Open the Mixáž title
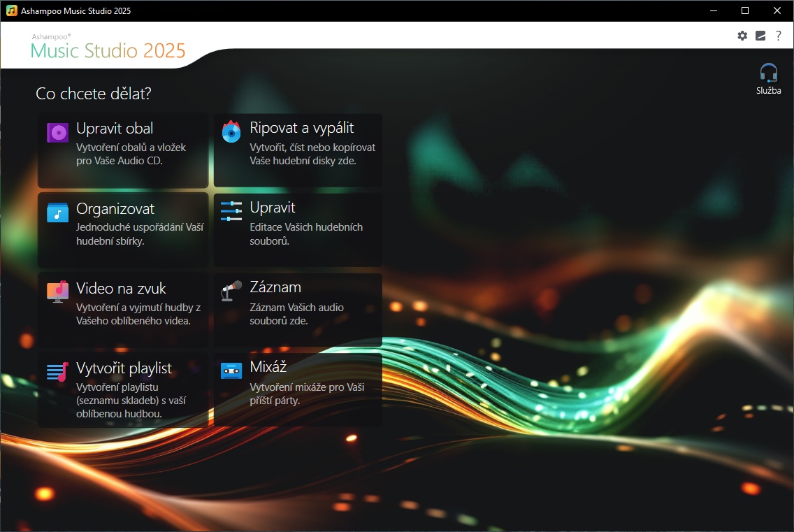 point(268,366)
